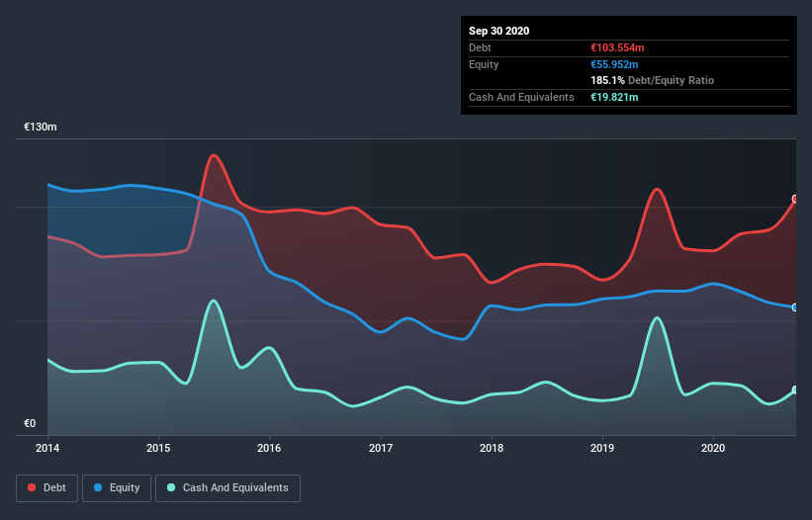Viewport: 812px width, 520px height.
Task: Select the Cash endpoint marker on chart
Action: click(x=795, y=390)
